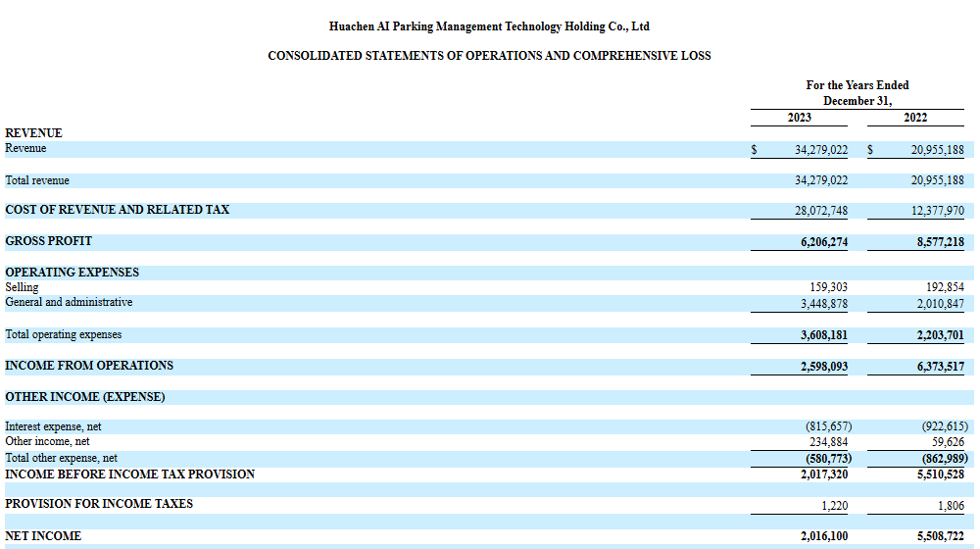Image resolution: width=980 pixels, height=549 pixels.
Task: Click the PROVISION FOR INCOME TAXES label
Action: (99, 504)
